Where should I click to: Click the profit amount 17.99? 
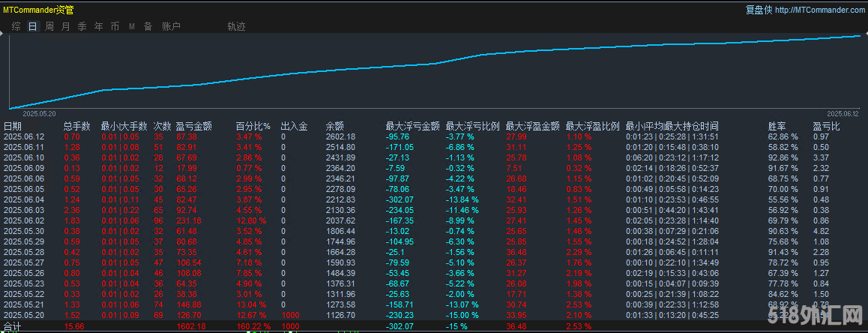coord(186,168)
